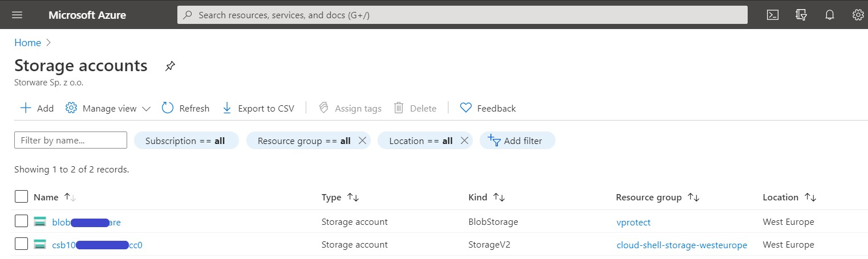The height and width of the screenshot is (259, 868).
Task: Open portal settings gear icon
Action: [857, 15]
